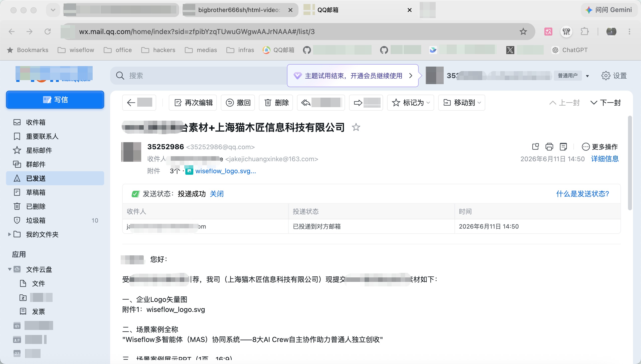Click the reply-all arrows icon

[x=305, y=103]
